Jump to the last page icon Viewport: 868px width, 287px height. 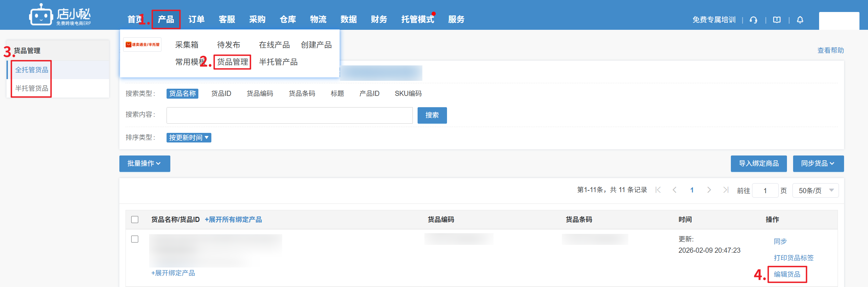[x=725, y=190]
